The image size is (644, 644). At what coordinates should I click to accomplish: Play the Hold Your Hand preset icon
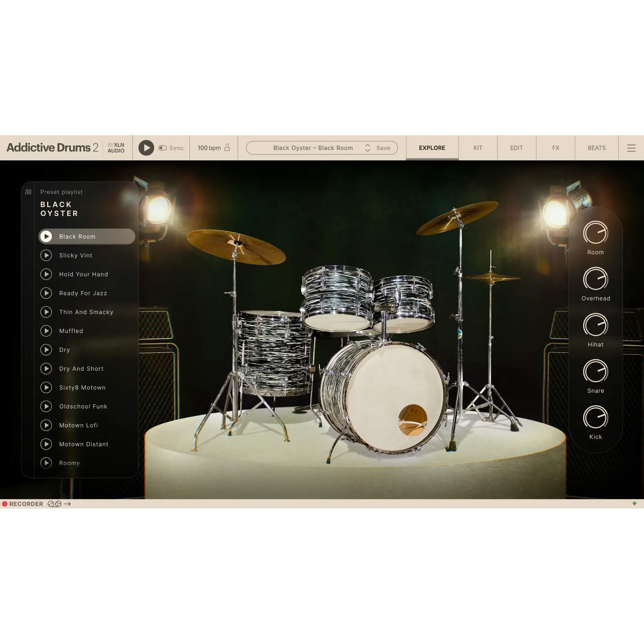click(x=46, y=274)
